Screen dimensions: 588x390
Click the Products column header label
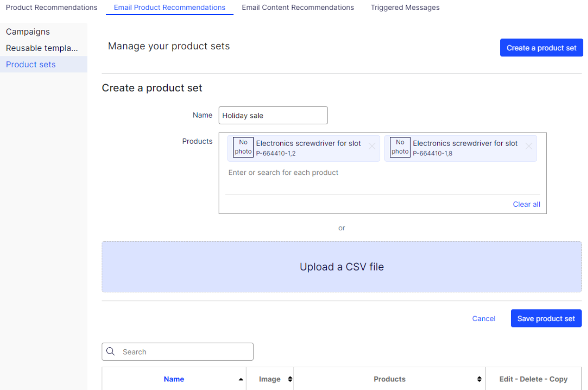tap(390, 379)
